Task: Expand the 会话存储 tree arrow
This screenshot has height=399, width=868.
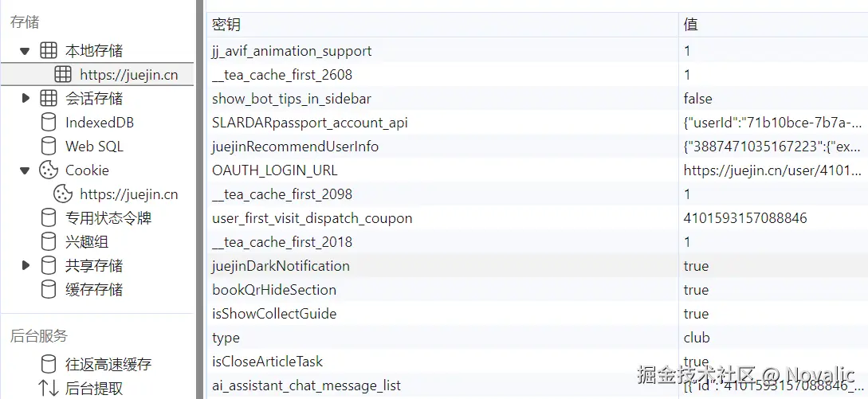Action: (x=25, y=99)
